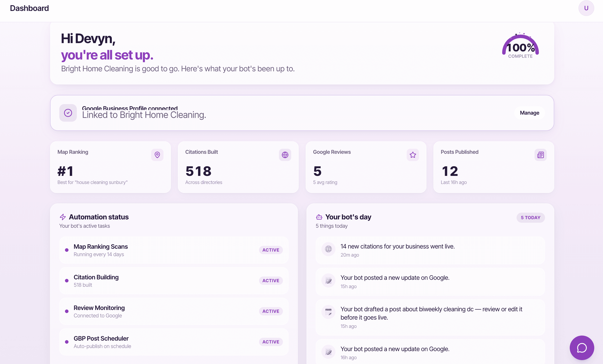Select the Citation Building row
Screen dimensions: 603x364
pyautogui.click(x=174, y=281)
